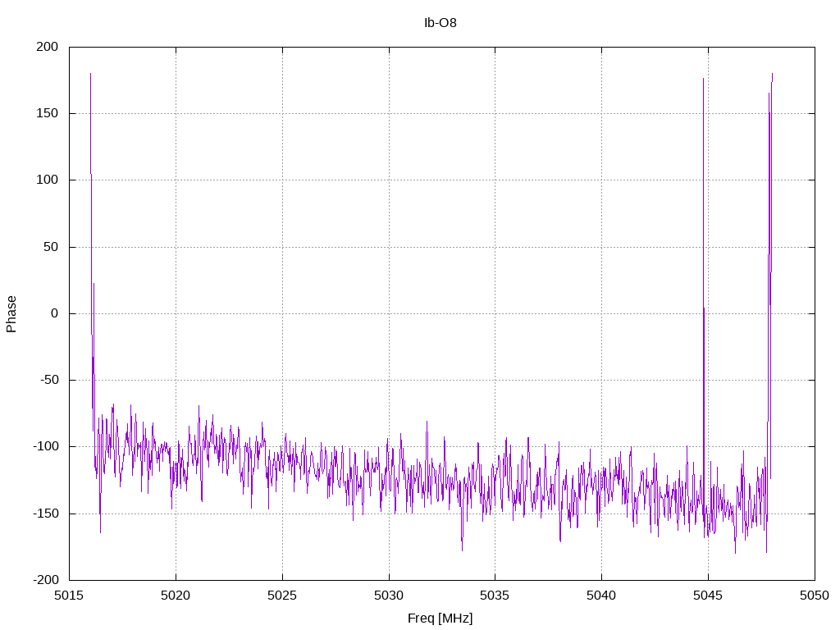The height and width of the screenshot is (630, 840).
Task: Click the plot title lb-O8
Action: coord(440,22)
